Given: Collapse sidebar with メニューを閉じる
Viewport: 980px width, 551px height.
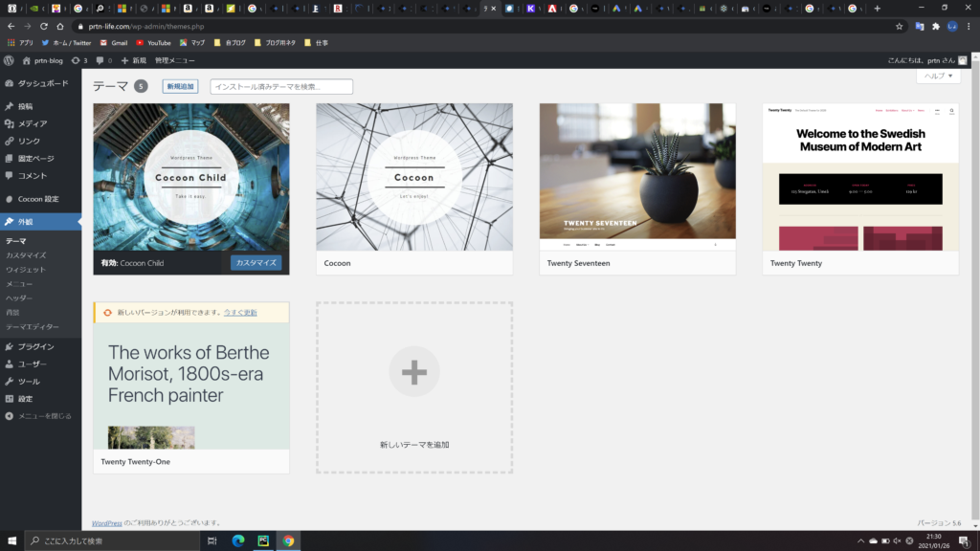Looking at the screenshot, I should [40, 416].
